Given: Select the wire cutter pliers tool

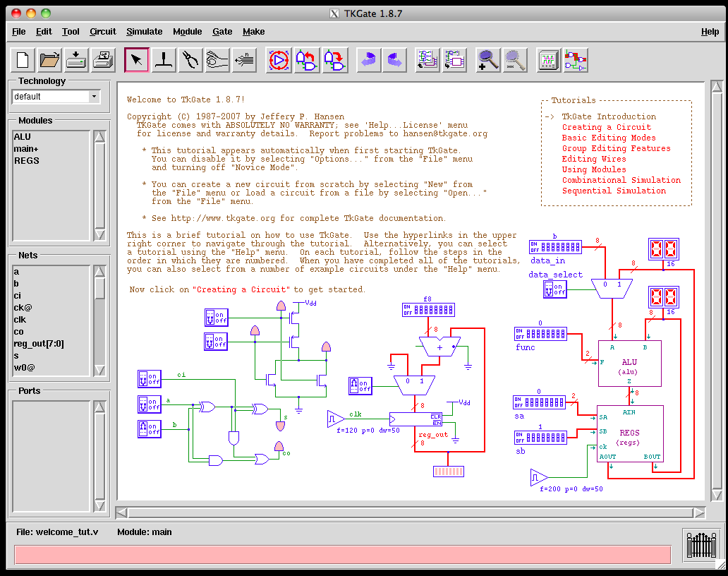Looking at the screenshot, I should (190, 61).
